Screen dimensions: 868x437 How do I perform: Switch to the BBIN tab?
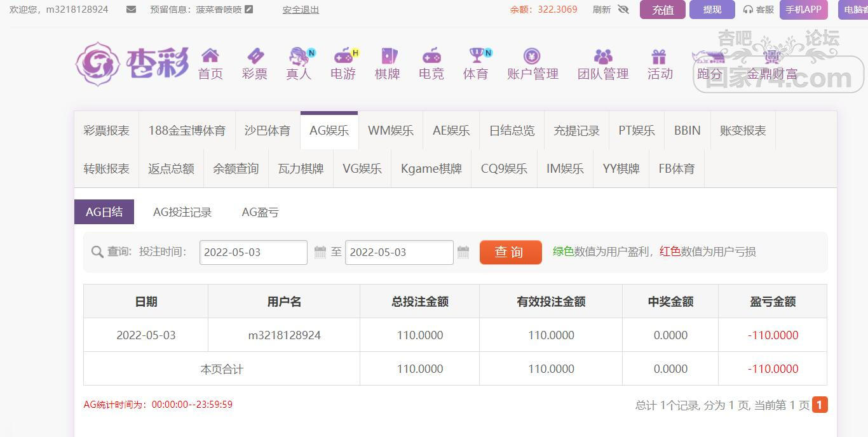688,130
